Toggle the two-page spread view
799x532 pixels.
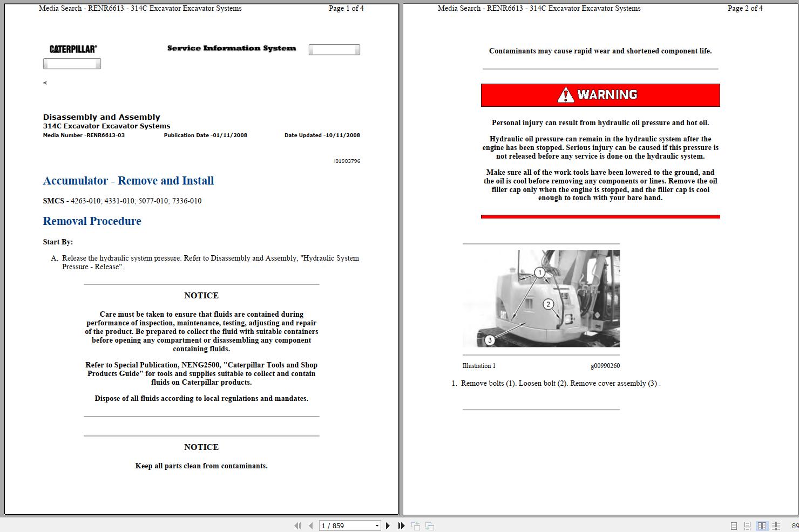(x=762, y=526)
